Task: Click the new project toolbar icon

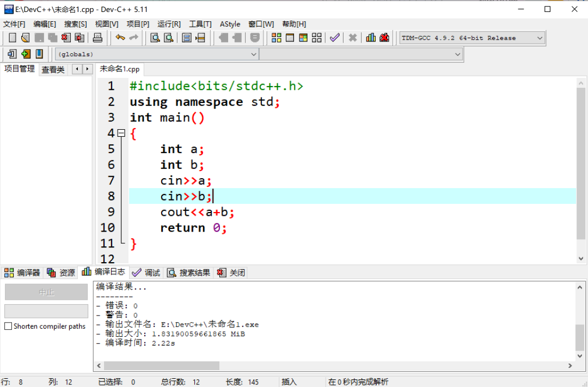Action: 12,54
